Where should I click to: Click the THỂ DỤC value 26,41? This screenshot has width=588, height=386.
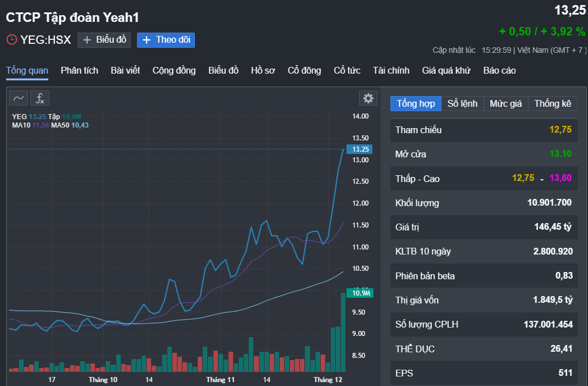coord(562,349)
